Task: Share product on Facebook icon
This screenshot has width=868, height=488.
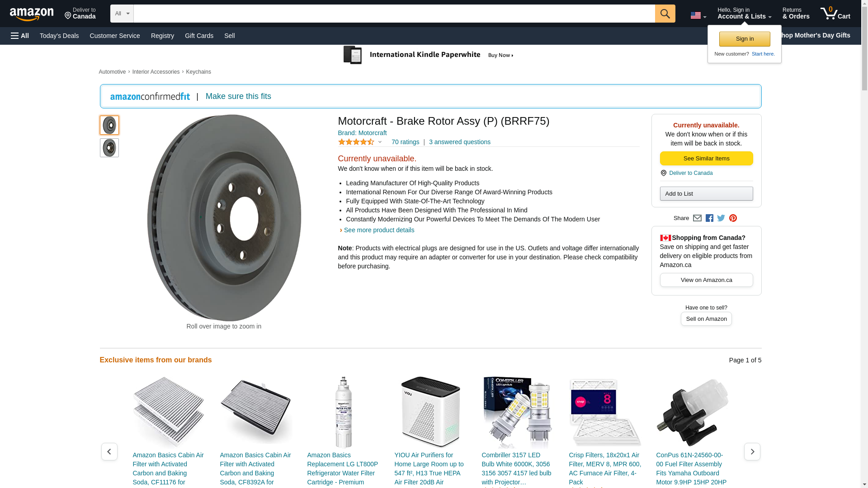Action: pyautogui.click(x=709, y=218)
